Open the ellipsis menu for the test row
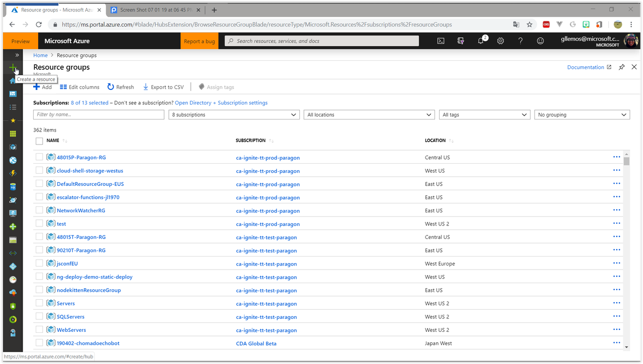 [x=616, y=223]
